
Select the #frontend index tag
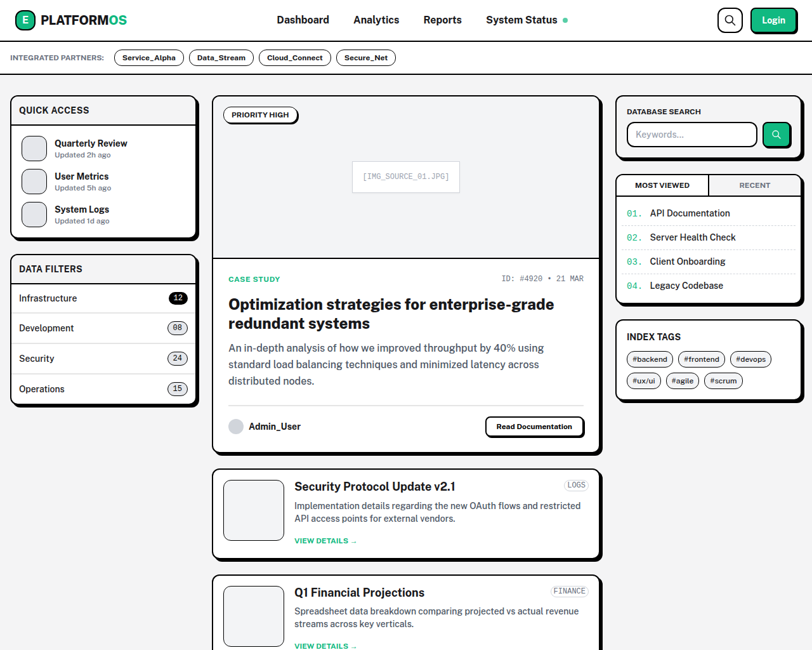point(701,359)
